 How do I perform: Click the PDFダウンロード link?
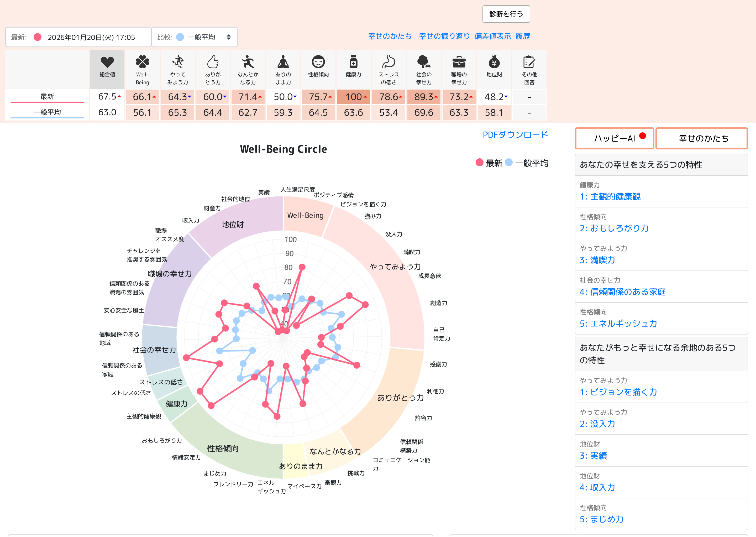click(x=515, y=135)
